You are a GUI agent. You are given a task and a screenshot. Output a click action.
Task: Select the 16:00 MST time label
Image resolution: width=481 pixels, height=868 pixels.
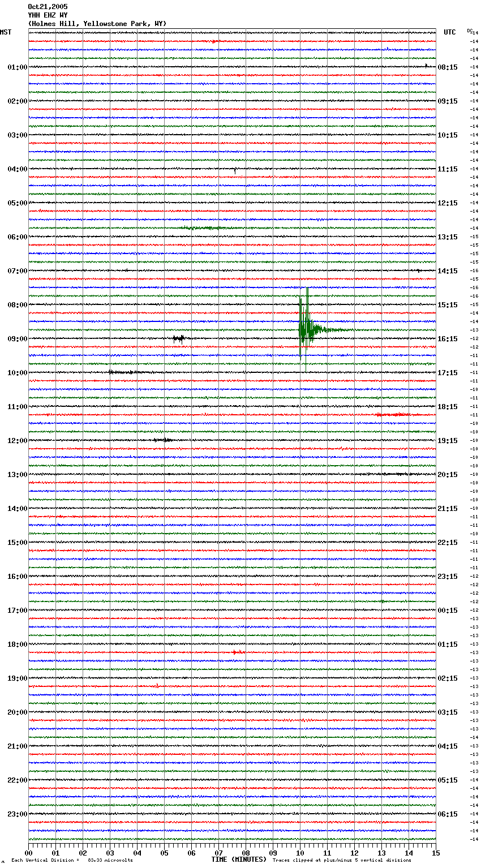click(x=17, y=577)
